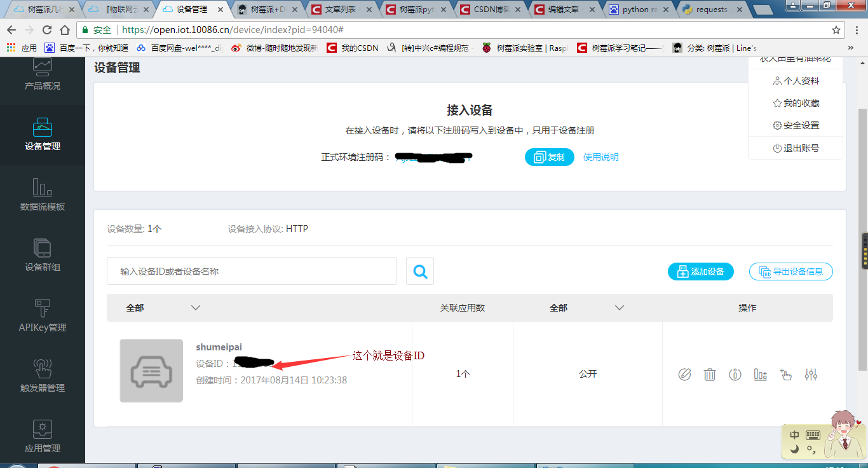Open 我的收藏 in the user menu
Image resolution: width=868 pixels, height=468 pixels.
(x=796, y=103)
